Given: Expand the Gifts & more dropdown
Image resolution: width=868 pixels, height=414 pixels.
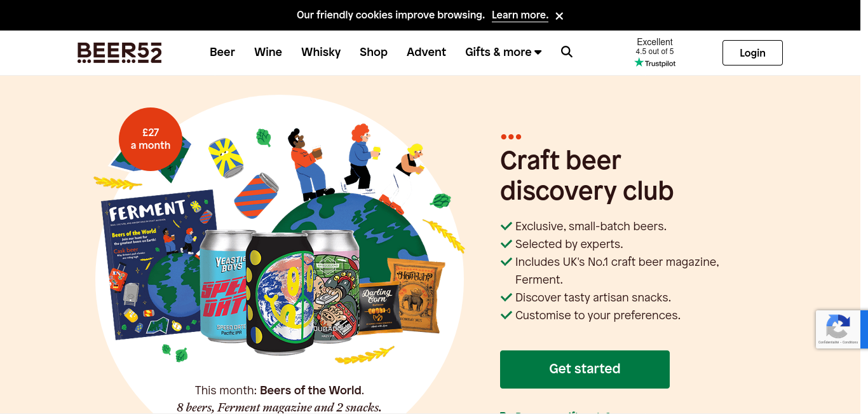Looking at the screenshot, I should pyautogui.click(x=503, y=52).
